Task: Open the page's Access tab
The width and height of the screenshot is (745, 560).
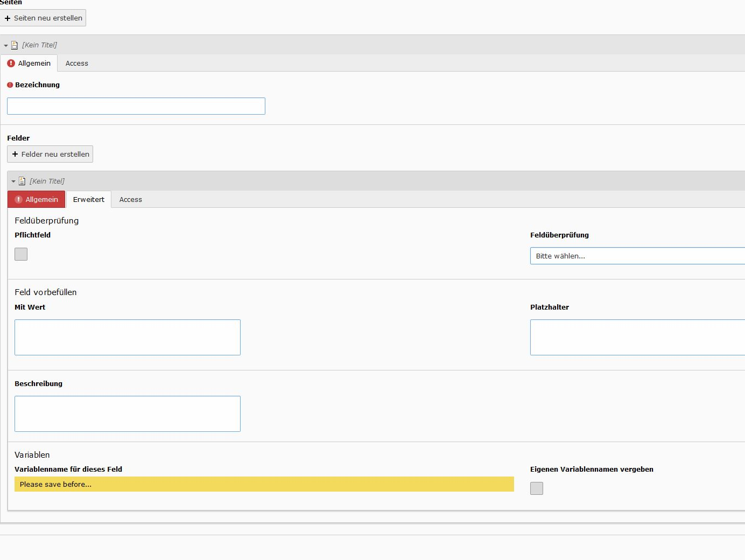Action: click(76, 64)
